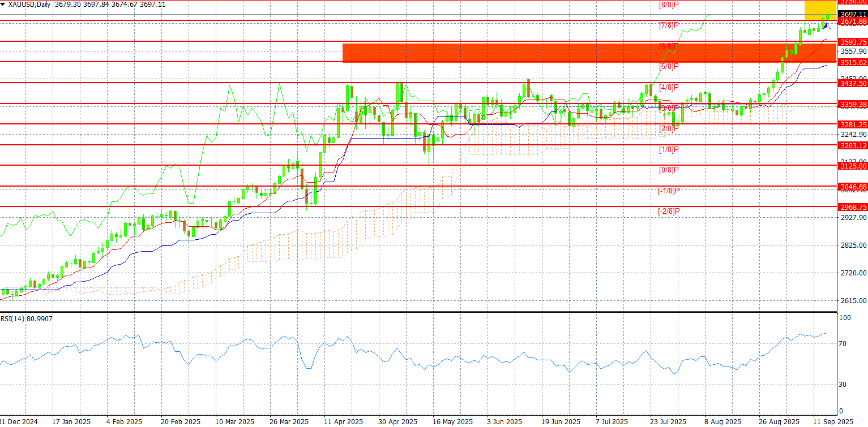
Task: Click the [0/8]P Murrey level label
Action: tap(668, 170)
